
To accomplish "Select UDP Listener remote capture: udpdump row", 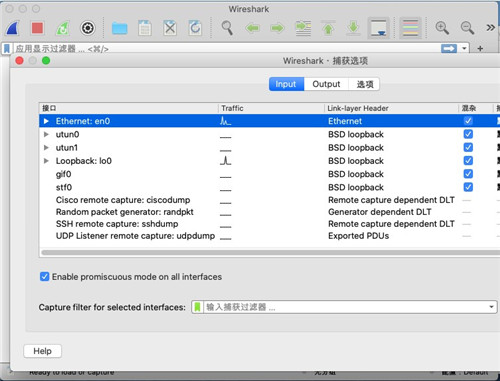I will coord(269,236).
